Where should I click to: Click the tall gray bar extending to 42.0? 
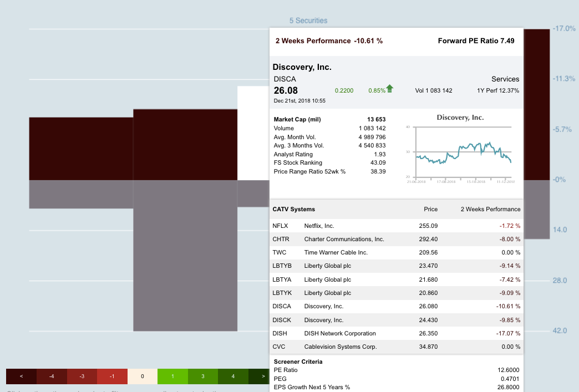pyautogui.click(x=185, y=256)
